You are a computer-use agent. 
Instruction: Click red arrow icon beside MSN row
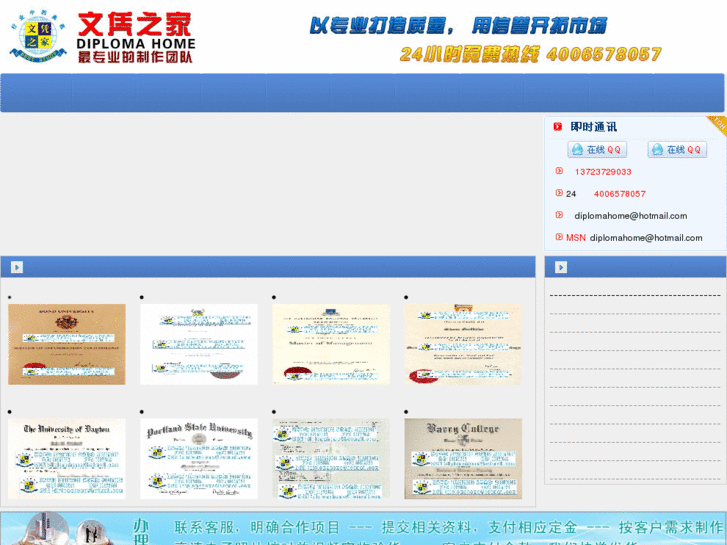pos(559,237)
